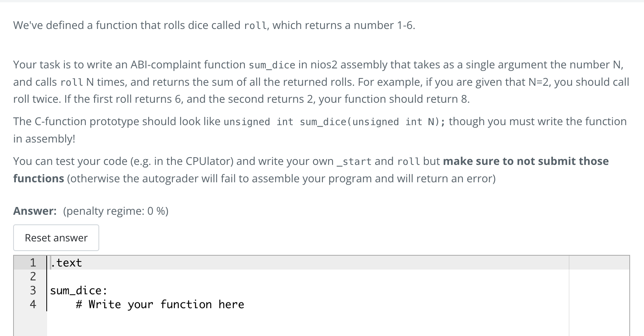
Task: Click the inline code word roll in the description
Action: (x=256, y=25)
